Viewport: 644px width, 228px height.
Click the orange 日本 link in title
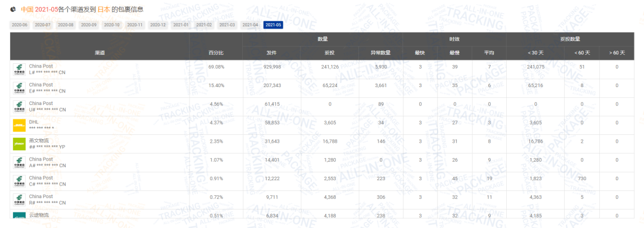pos(104,8)
